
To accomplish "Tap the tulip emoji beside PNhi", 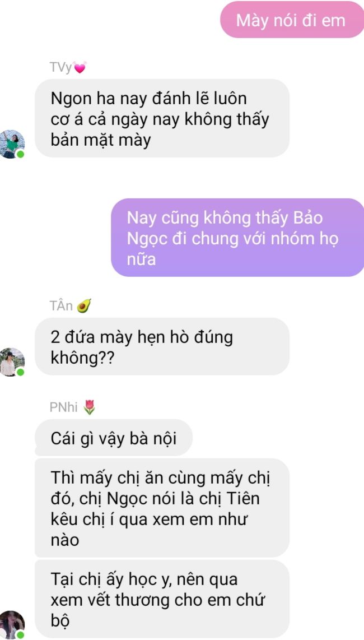I will click(x=88, y=407).
